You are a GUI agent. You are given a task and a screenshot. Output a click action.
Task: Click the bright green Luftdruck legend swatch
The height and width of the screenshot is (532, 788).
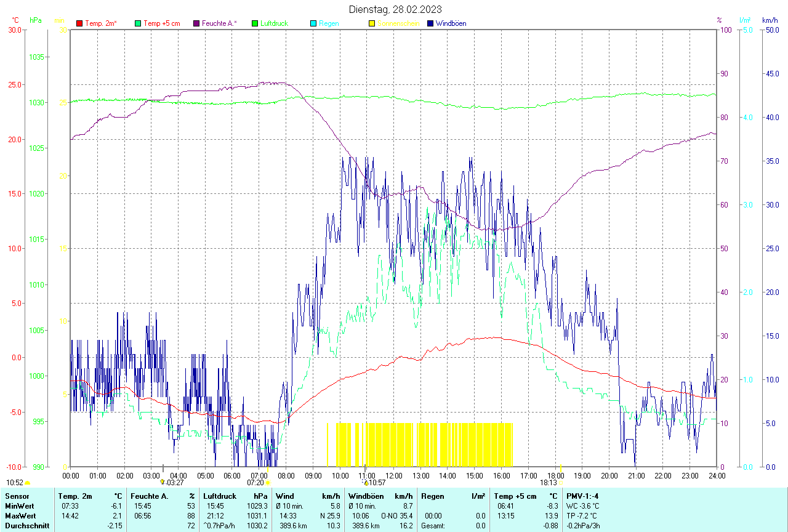pos(255,23)
